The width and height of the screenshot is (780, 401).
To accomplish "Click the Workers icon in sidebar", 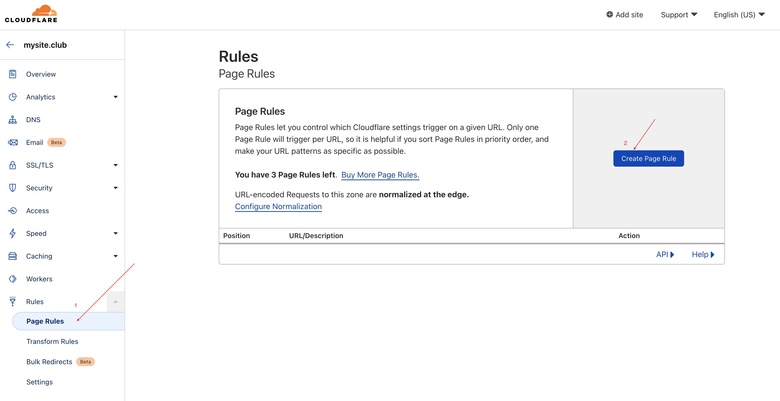I will coord(13,279).
